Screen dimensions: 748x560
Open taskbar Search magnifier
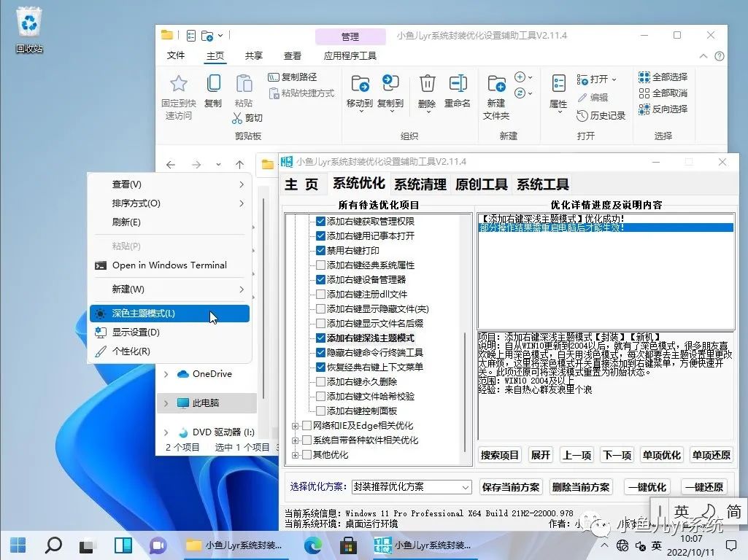(x=53, y=545)
